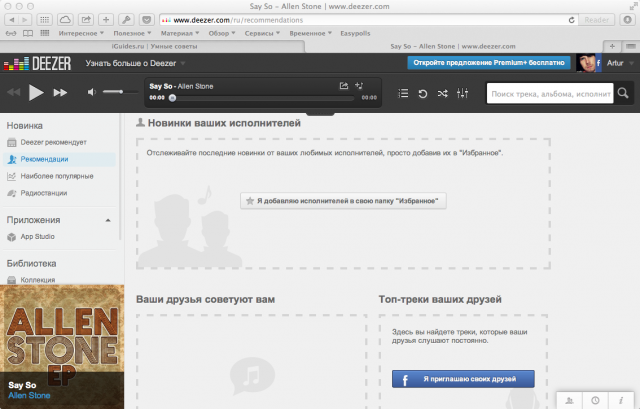This screenshot has height=409, width=640.
Task: Toggle repeat mode
Action: (x=423, y=93)
